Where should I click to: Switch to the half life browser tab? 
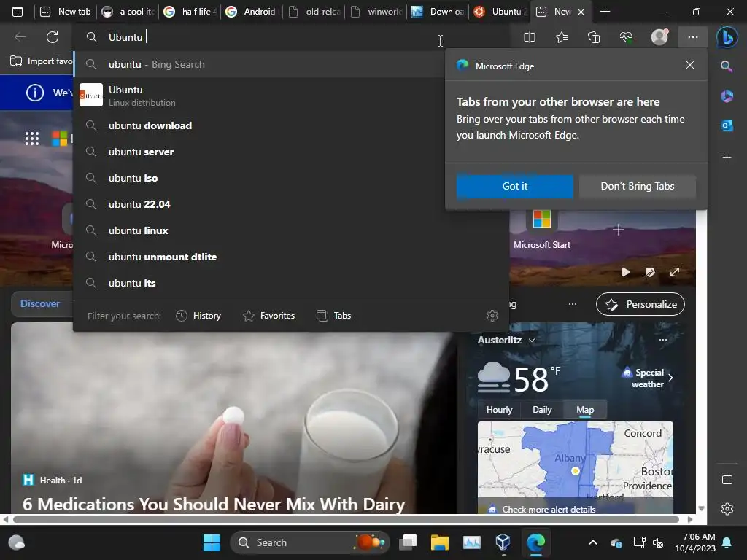click(190, 12)
